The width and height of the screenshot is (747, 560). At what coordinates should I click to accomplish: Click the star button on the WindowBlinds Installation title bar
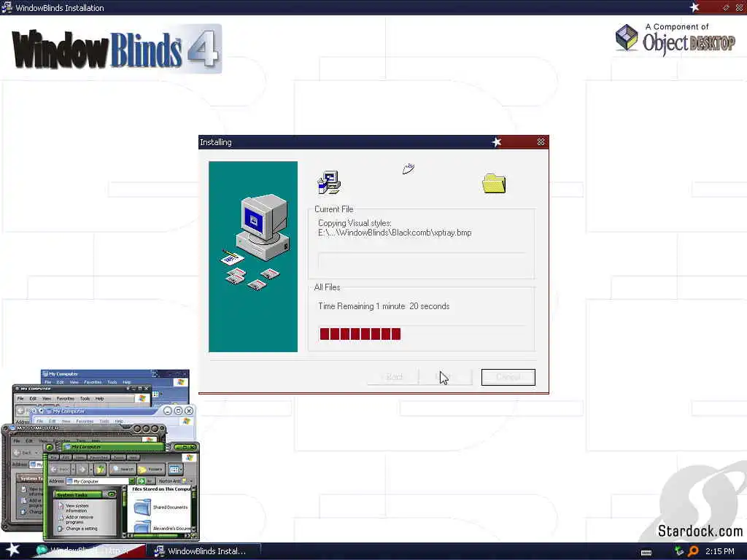coord(694,7)
